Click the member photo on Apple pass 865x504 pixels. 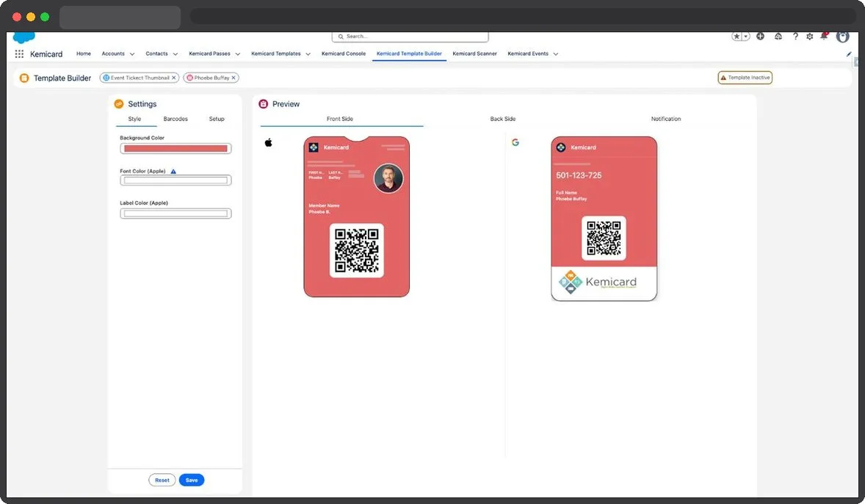click(388, 178)
